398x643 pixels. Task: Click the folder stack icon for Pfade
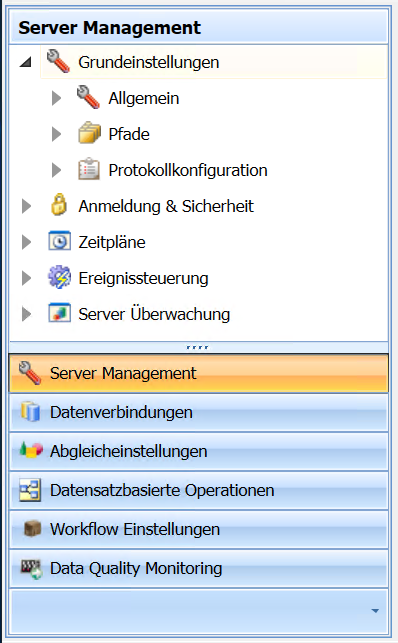tap(89, 133)
